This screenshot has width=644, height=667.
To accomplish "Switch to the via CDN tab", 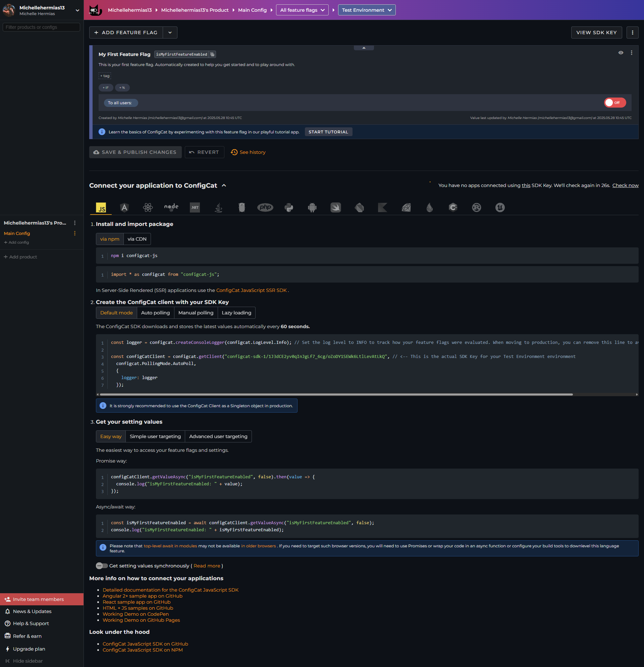I will coord(137,239).
